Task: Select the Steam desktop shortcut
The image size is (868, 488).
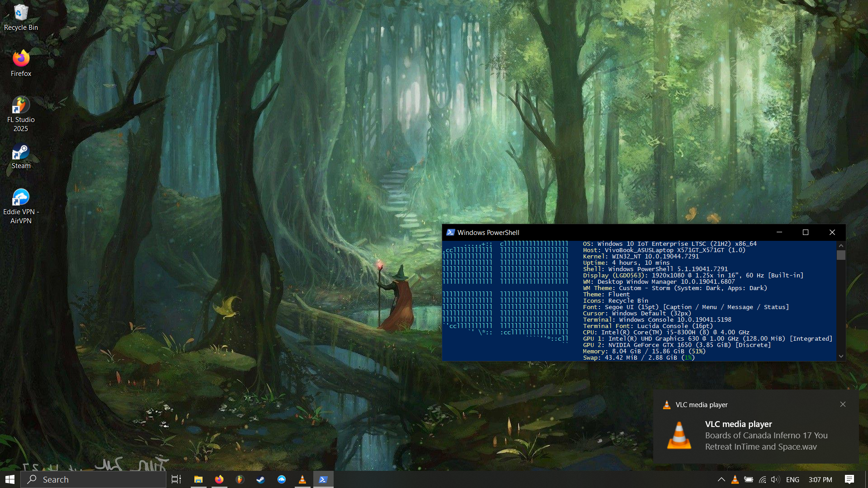Action: point(21,156)
